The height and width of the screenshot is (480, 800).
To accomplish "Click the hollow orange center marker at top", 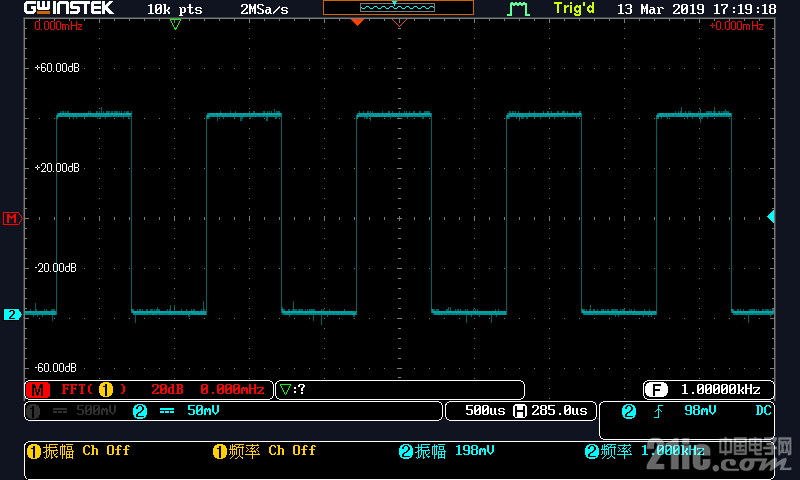I will (399, 22).
